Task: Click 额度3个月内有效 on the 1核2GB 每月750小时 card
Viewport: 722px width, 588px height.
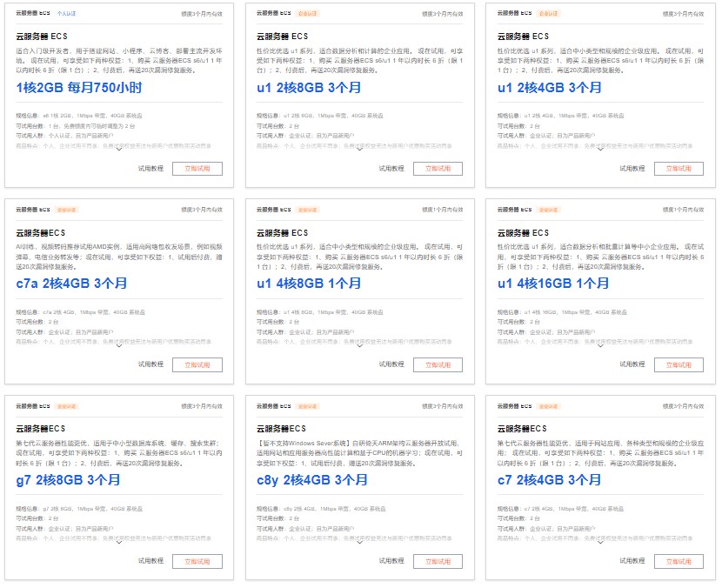Action: pyautogui.click(x=202, y=14)
